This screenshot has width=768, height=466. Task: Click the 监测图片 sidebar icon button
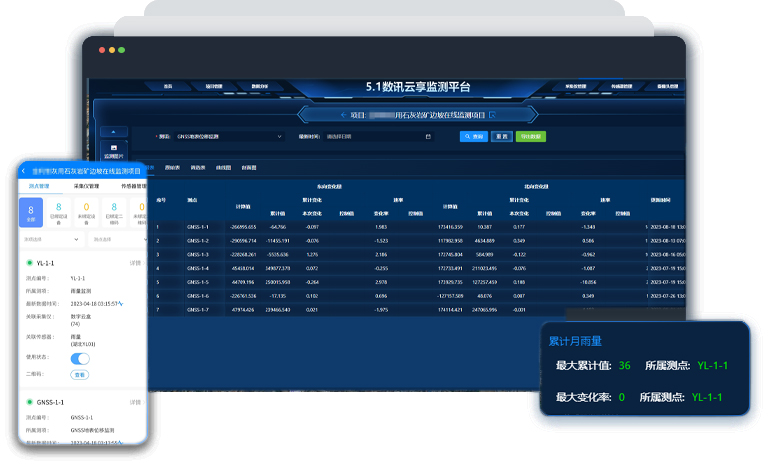tap(114, 151)
